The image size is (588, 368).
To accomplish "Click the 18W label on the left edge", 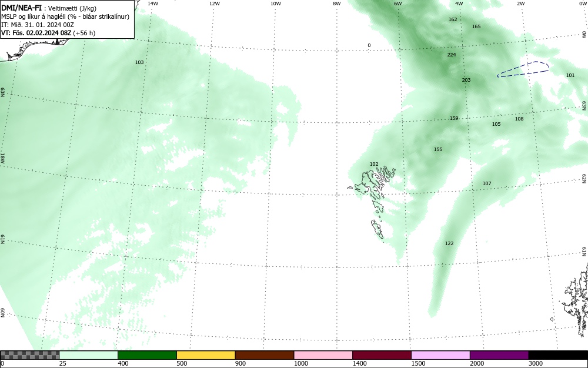I will point(2,158).
